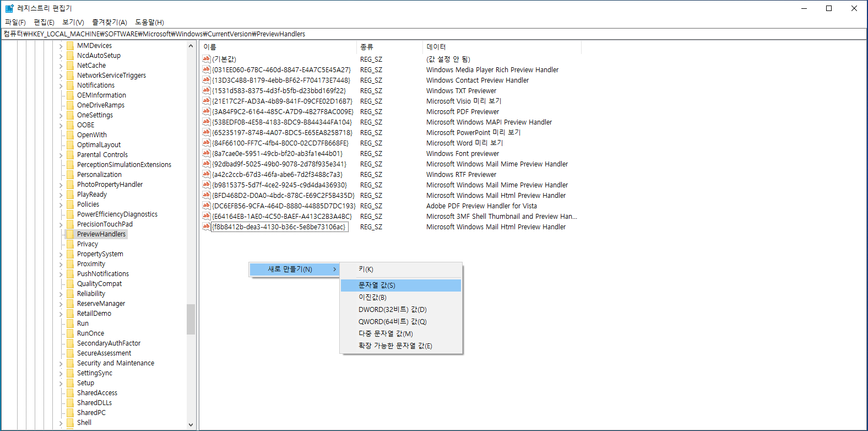Open the 편집(E) menu
Viewport: 868px width, 431px height.
44,22
